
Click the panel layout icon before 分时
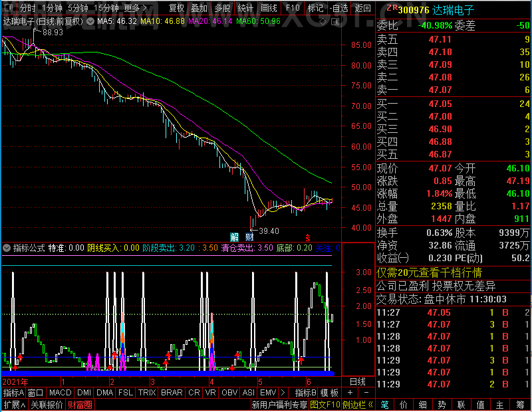point(9,7)
